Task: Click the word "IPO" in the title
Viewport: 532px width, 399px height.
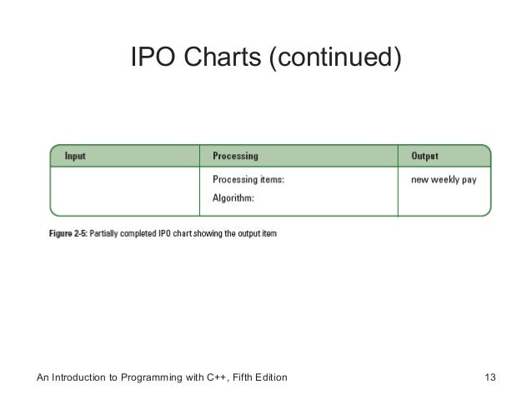Action: click(153, 57)
